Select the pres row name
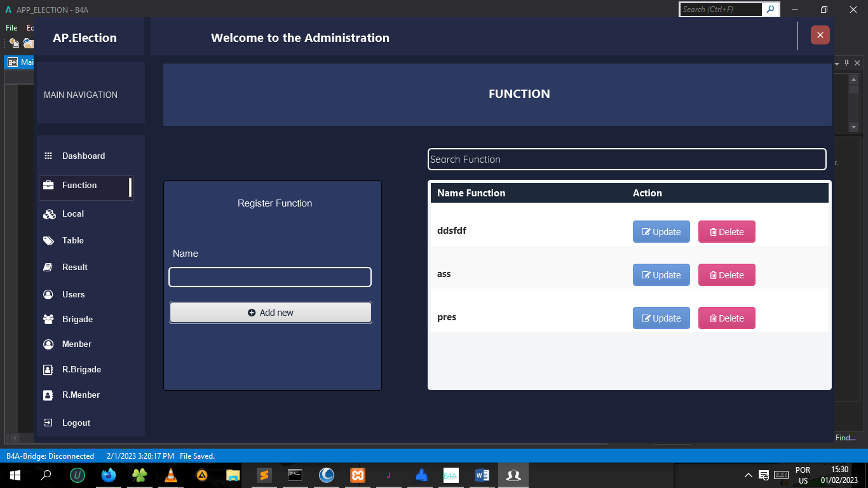 (x=447, y=317)
